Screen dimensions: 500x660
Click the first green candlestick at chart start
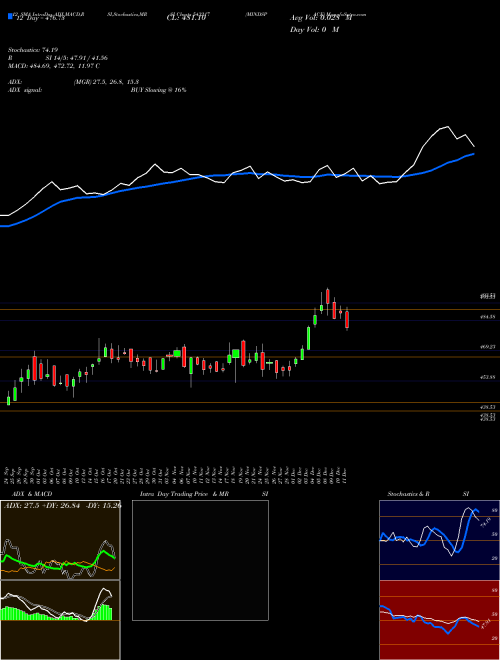pyautogui.click(x=8, y=399)
